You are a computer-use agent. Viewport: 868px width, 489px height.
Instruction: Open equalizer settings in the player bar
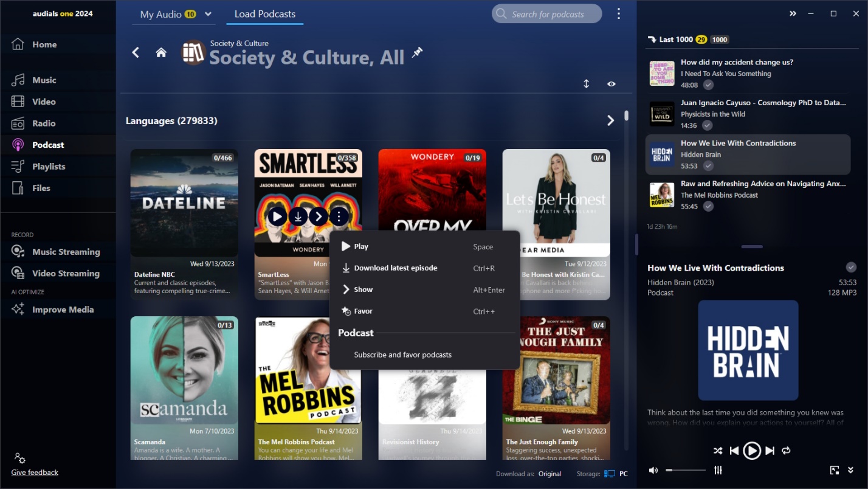[718, 470]
